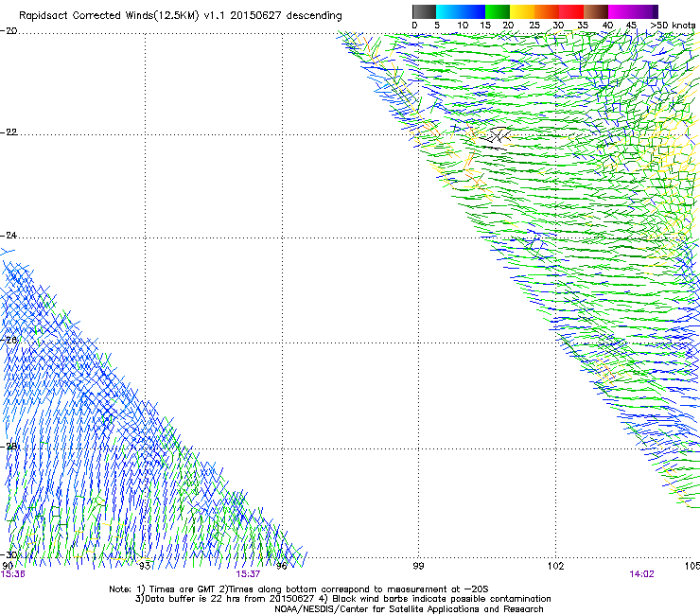This screenshot has height=615, width=700.
Task: Click the longitude label '96'
Action: (x=281, y=566)
